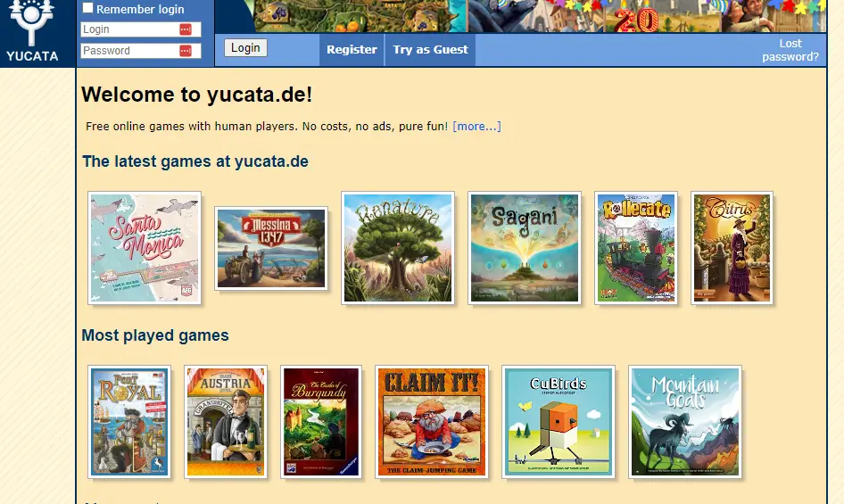Image resolution: width=844 pixels, height=504 pixels.
Task: Click password manager icon in Login field
Action: point(186,29)
